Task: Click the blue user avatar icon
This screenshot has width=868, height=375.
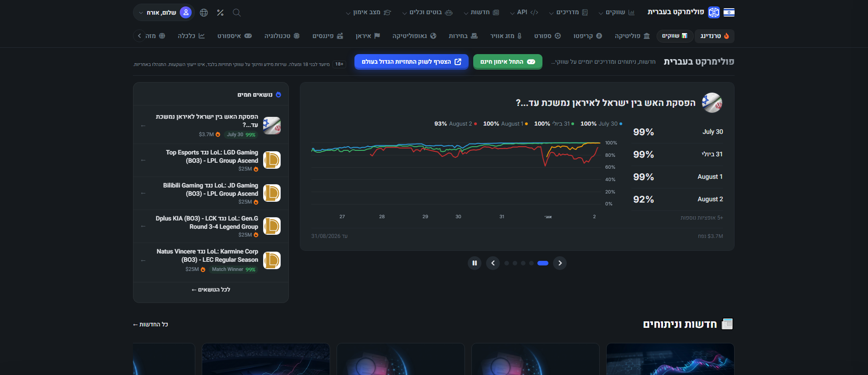Action: 186,12
